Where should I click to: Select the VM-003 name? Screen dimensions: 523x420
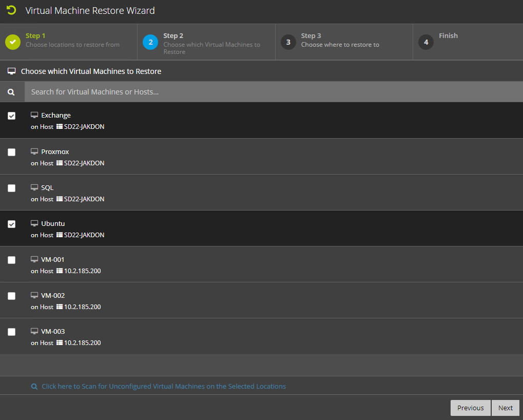click(x=53, y=332)
